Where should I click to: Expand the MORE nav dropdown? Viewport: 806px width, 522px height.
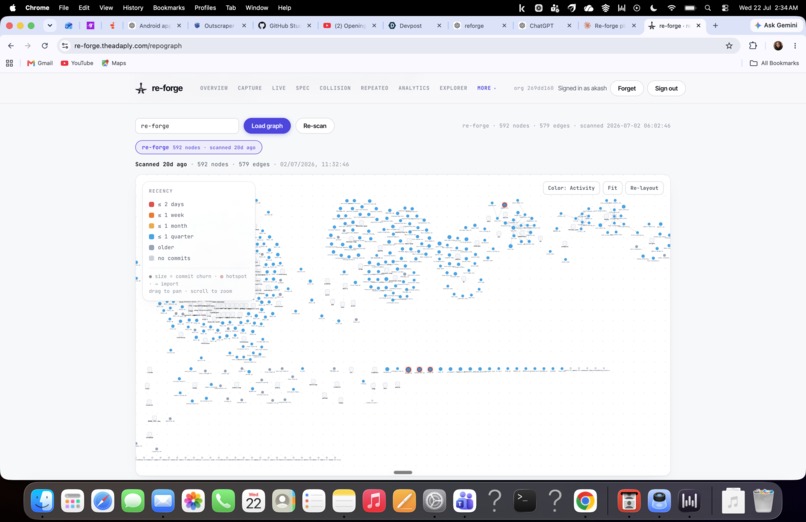pyautogui.click(x=486, y=88)
